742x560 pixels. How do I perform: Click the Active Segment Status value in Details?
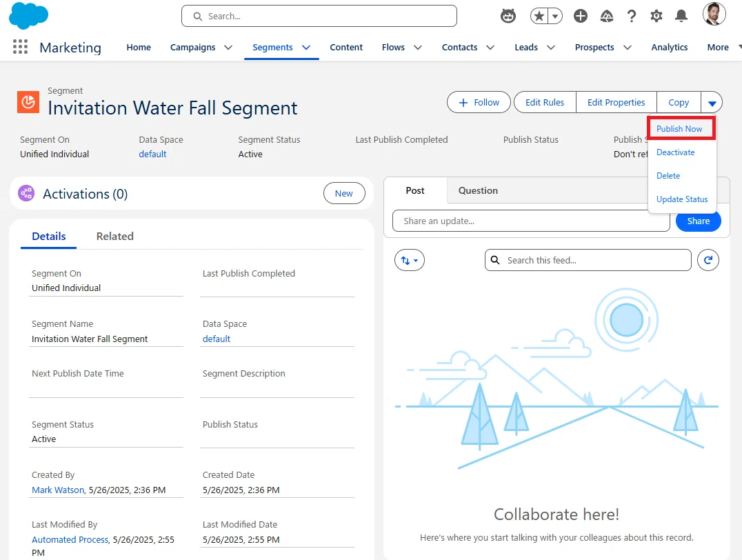tap(43, 439)
